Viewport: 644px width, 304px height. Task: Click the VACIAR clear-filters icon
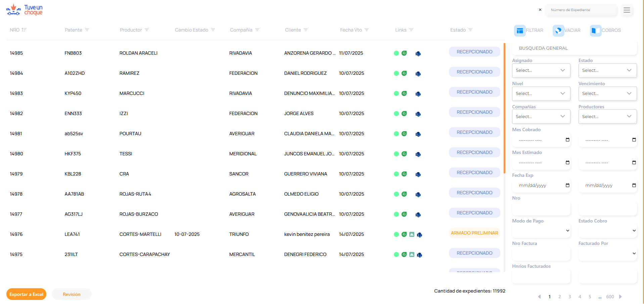tap(558, 31)
